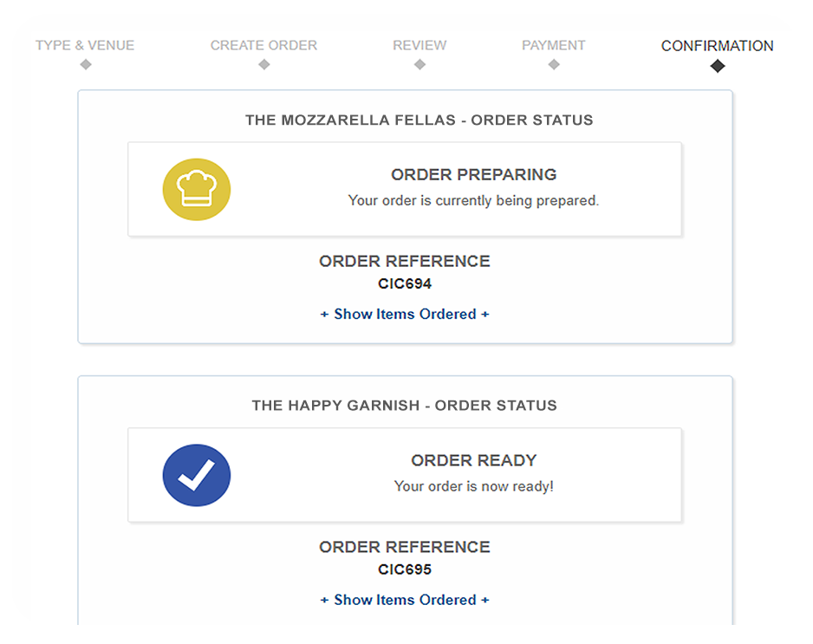
Task: Click the Order Ready status heading
Action: 473,460
